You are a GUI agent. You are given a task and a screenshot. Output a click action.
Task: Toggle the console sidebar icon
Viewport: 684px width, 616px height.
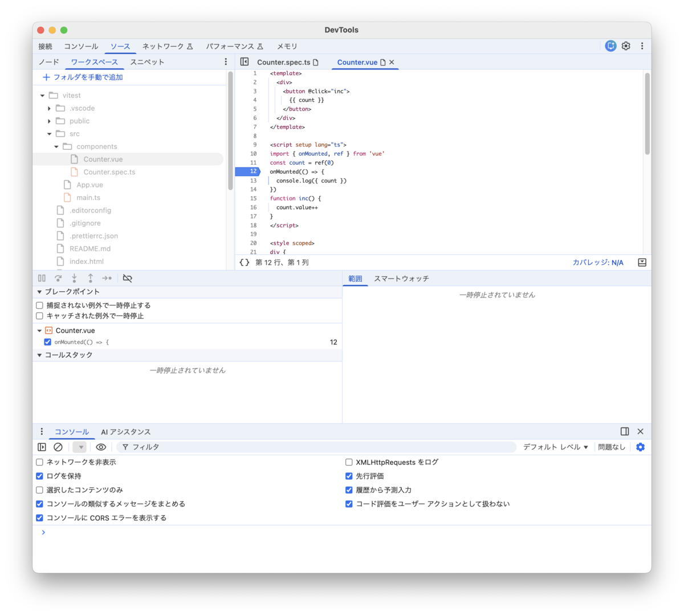pos(42,447)
